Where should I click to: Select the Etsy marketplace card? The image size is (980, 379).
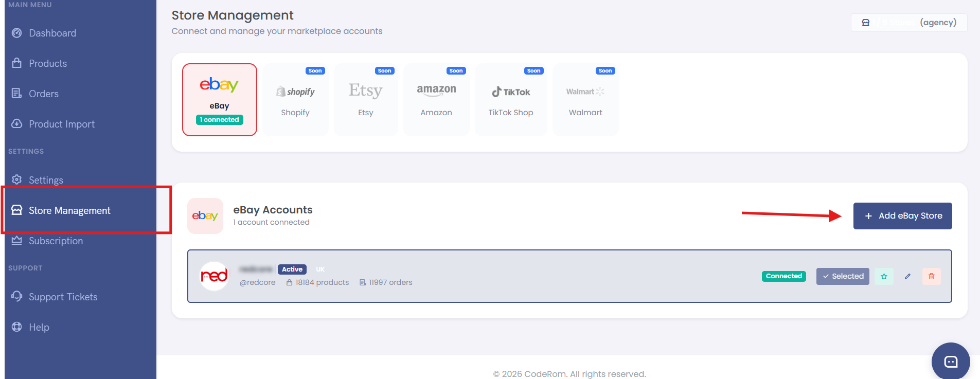point(366,100)
